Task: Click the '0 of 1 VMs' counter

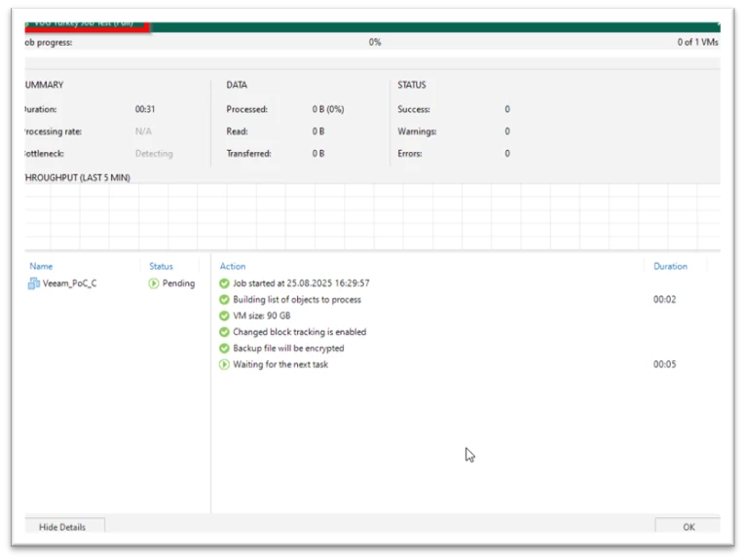Action: 698,42
